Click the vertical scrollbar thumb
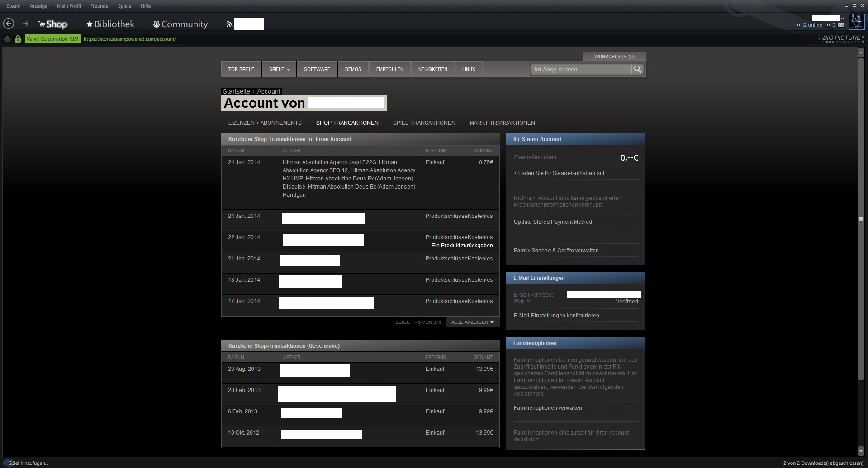This screenshot has width=868, height=468. click(x=861, y=219)
